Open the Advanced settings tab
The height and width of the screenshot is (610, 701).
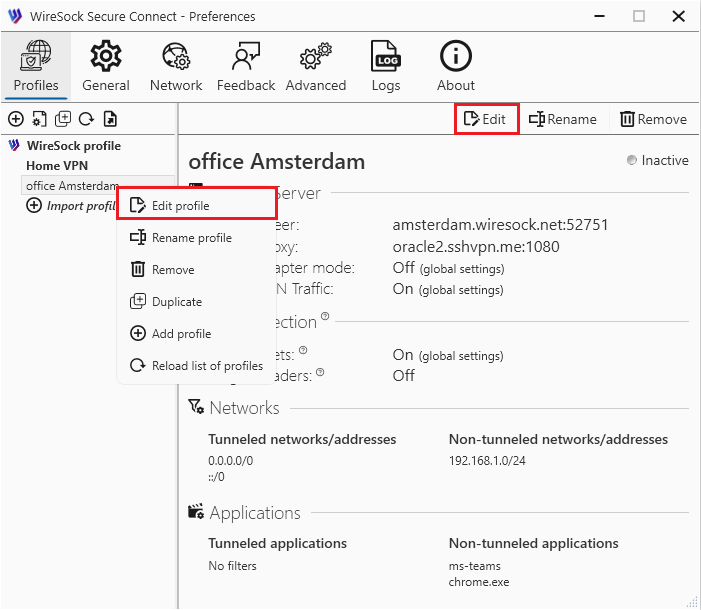[x=316, y=66]
